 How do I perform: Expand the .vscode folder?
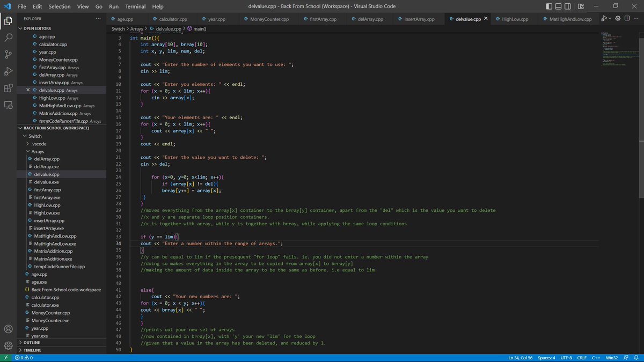tap(27, 144)
